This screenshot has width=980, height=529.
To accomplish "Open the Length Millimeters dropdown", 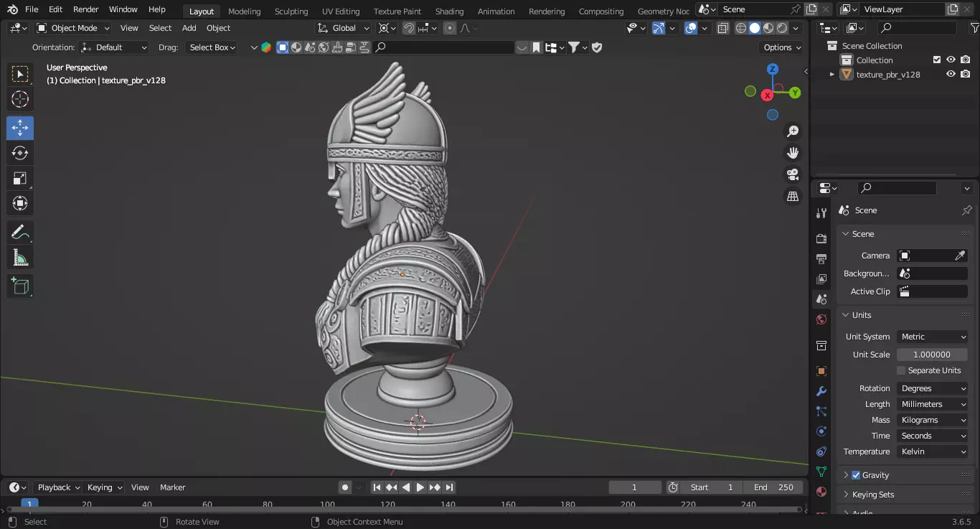I will (932, 404).
